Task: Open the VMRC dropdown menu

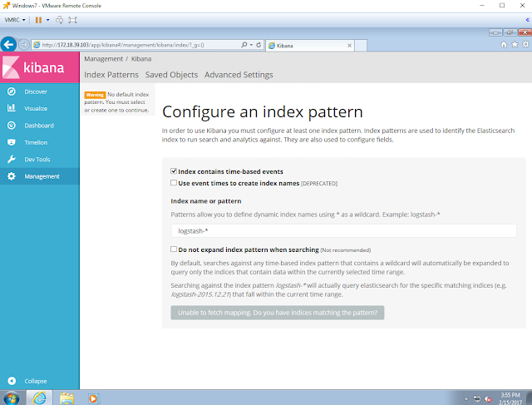Action: [x=15, y=20]
